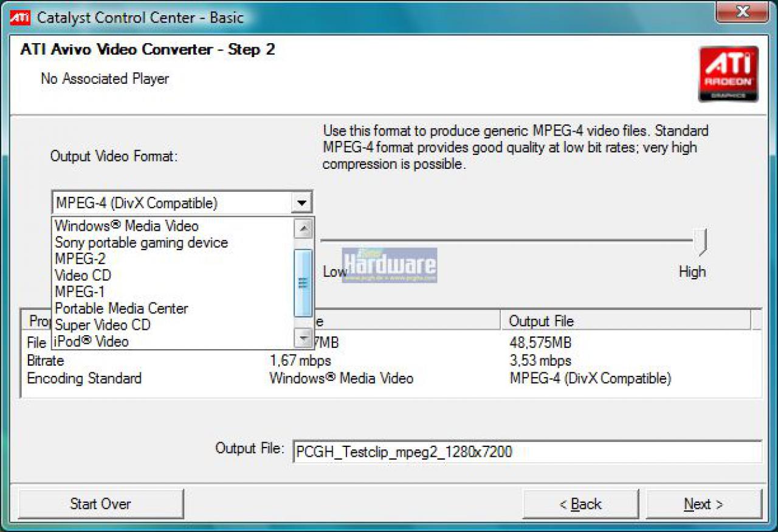Proceed with the Next > button
This screenshot has width=778, height=532.
tap(703, 504)
